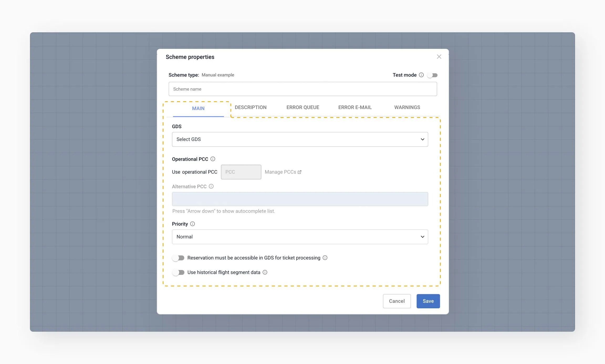Open the Select GDS dropdown
The width and height of the screenshot is (605, 364).
point(300,139)
